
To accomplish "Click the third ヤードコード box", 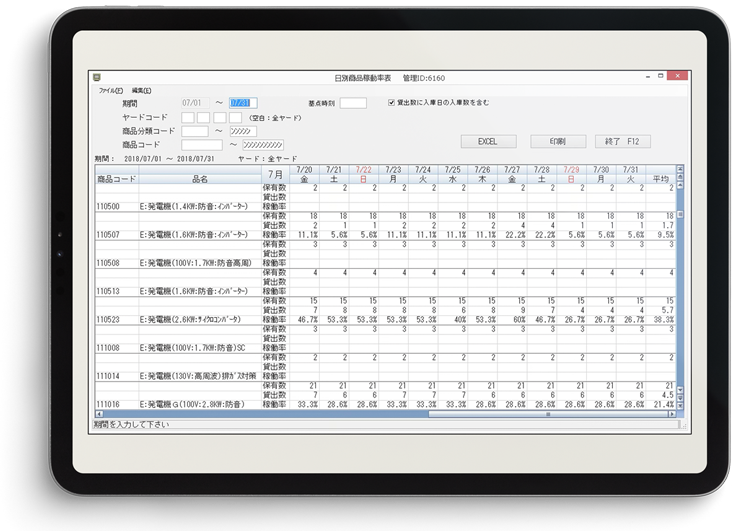I will click(220, 118).
